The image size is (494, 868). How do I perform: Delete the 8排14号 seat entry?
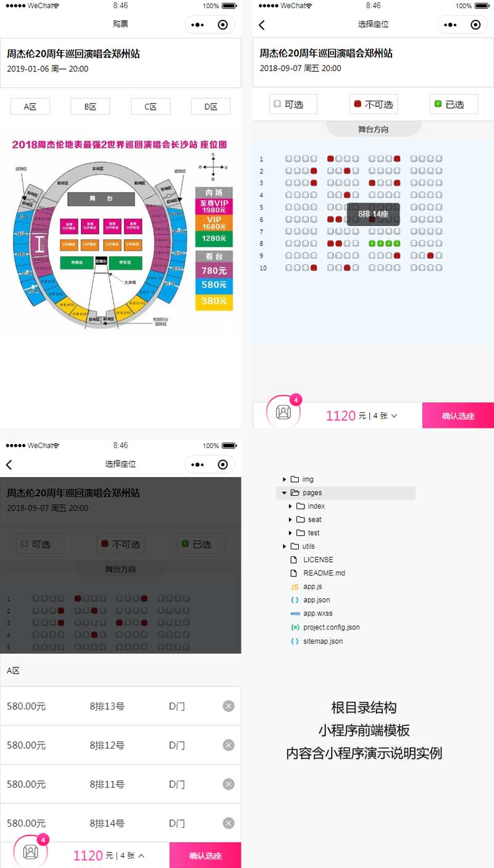click(228, 823)
